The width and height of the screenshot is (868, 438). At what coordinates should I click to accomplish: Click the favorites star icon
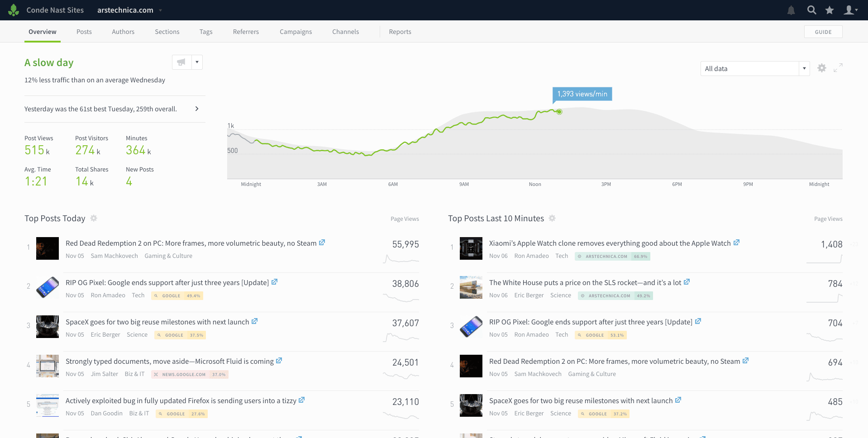830,10
